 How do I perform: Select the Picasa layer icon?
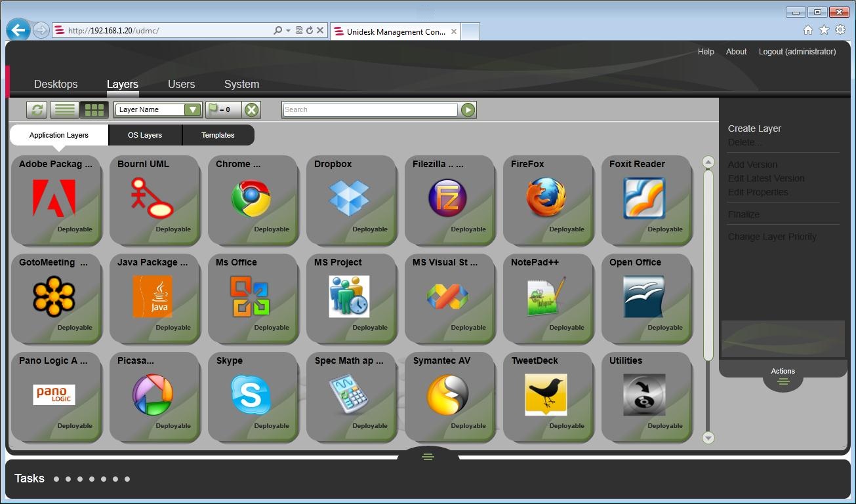pos(152,395)
